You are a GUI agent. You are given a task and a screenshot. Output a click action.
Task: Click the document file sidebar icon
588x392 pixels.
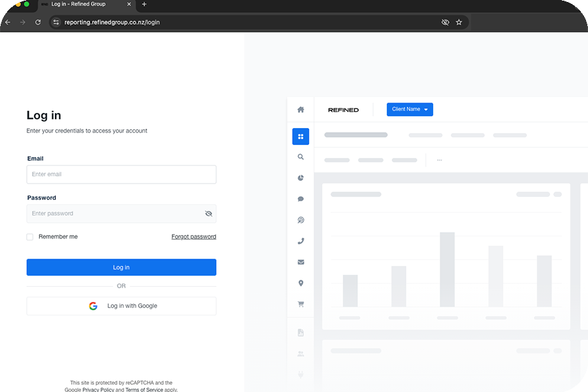click(301, 333)
